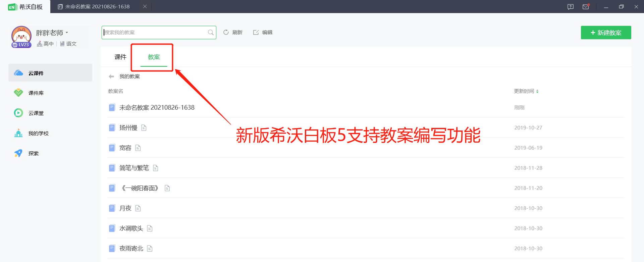Click the user avatar picture
Viewport: 644px width, 262px height.
[21, 36]
